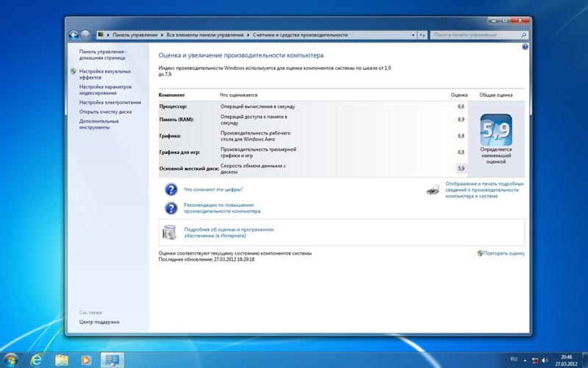
Task: Open 'Открыть очистку диска'
Action: point(105,112)
